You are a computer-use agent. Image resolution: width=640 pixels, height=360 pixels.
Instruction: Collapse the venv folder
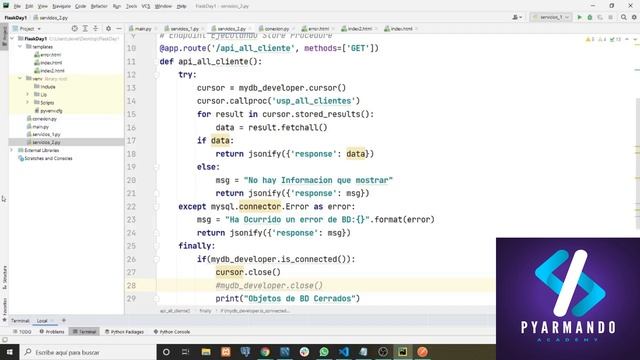(20, 78)
